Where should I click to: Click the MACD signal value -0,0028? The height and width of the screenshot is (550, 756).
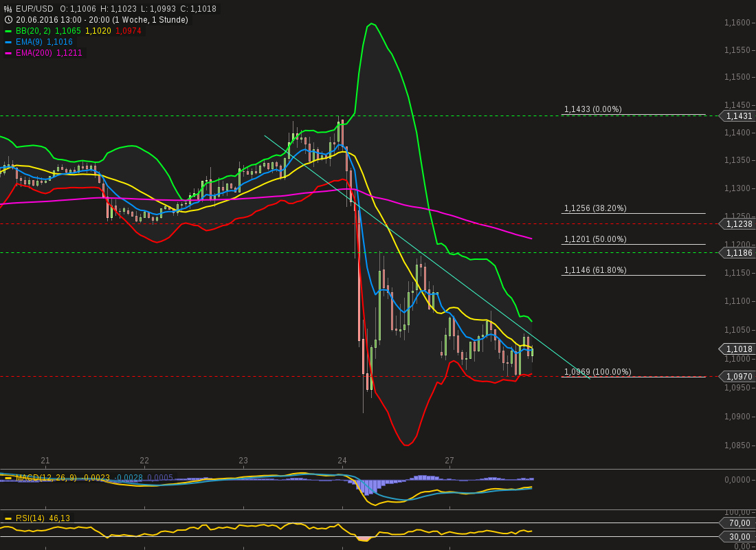[x=129, y=478]
